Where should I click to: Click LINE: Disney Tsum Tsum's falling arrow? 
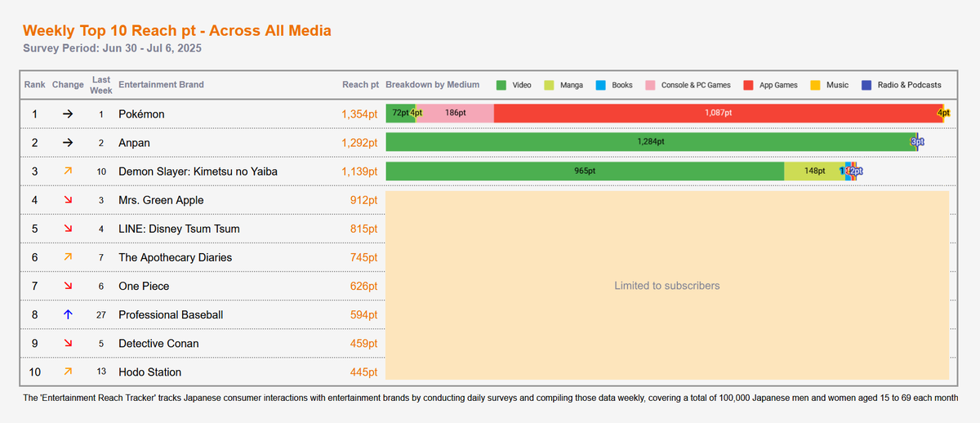68,229
